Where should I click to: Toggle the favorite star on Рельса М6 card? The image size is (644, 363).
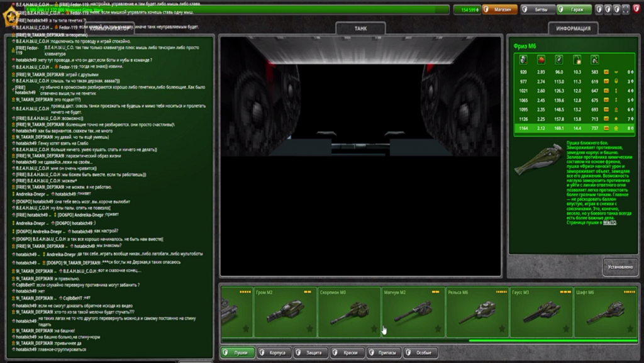coord(502,328)
